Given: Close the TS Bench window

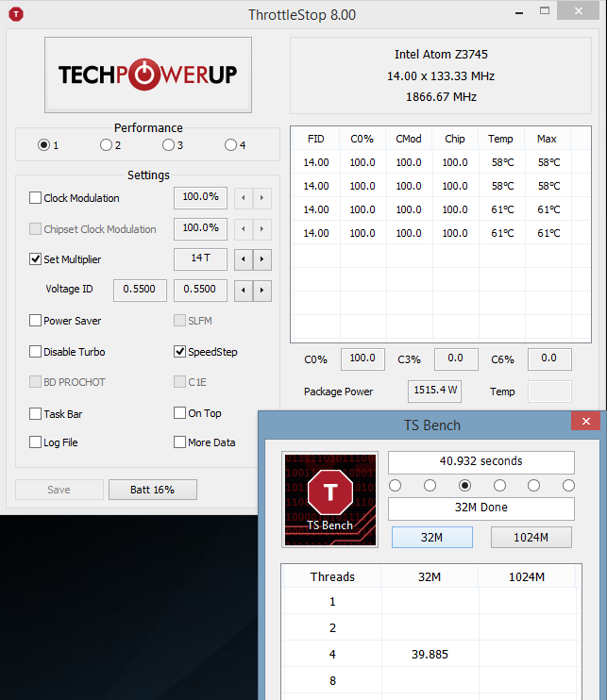Looking at the screenshot, I should click(586, 421).
